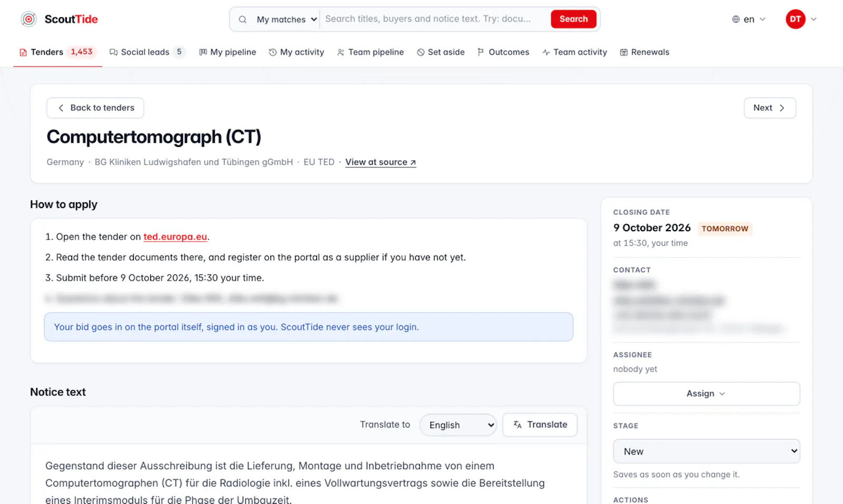Image resolution: width=843 pixels, height=504 pixels.
Task: Open the Set aside tab
Action: pos(440,52)
